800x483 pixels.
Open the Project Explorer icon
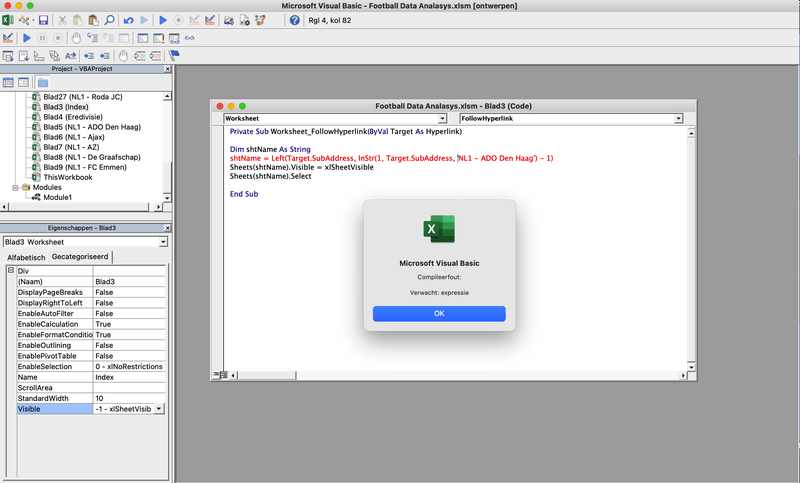pyautogui.click(x=229, y=20)
